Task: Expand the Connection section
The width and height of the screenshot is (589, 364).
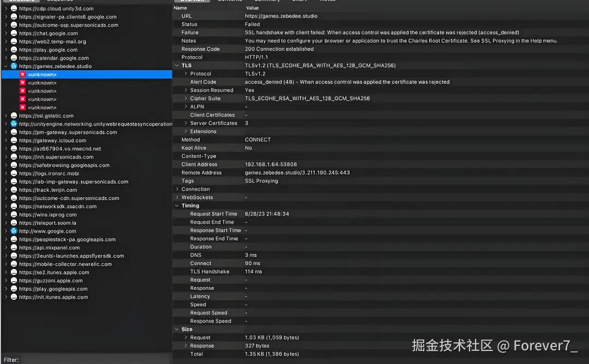Action: click(177, 189)
